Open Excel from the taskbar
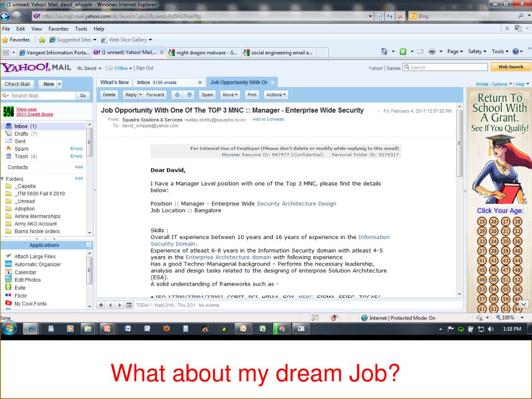This screenshot has height=399, width=532. [x=262, y=328]
